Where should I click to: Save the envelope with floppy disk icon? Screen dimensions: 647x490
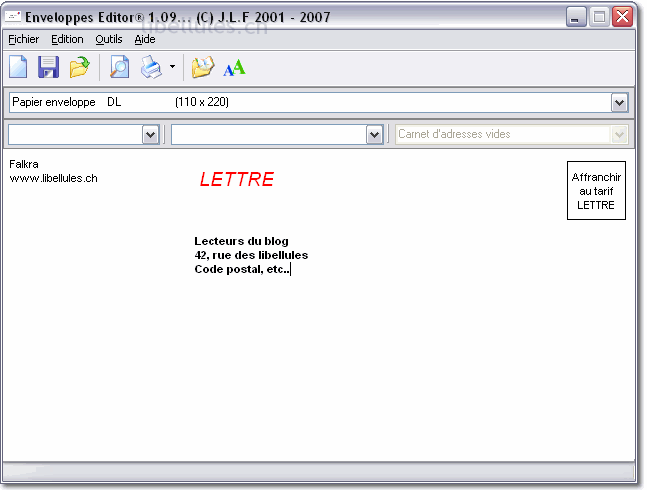coord(48,67)
